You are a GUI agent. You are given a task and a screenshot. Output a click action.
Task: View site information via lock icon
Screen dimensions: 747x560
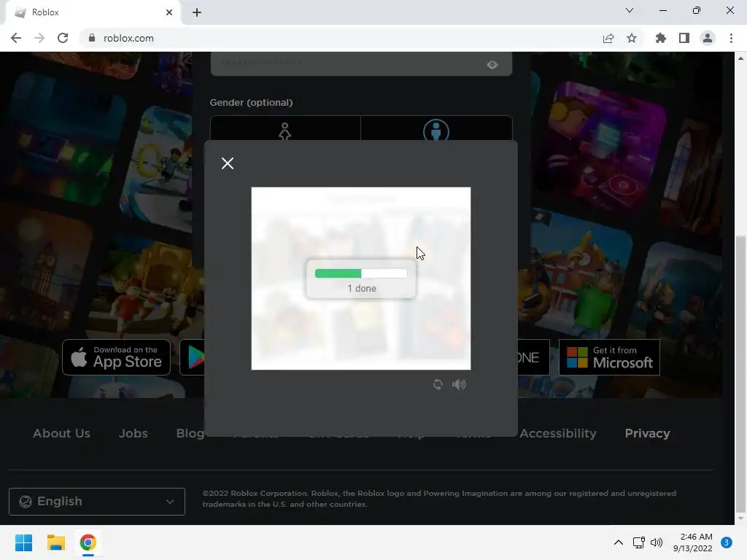[x=91, y=38]
